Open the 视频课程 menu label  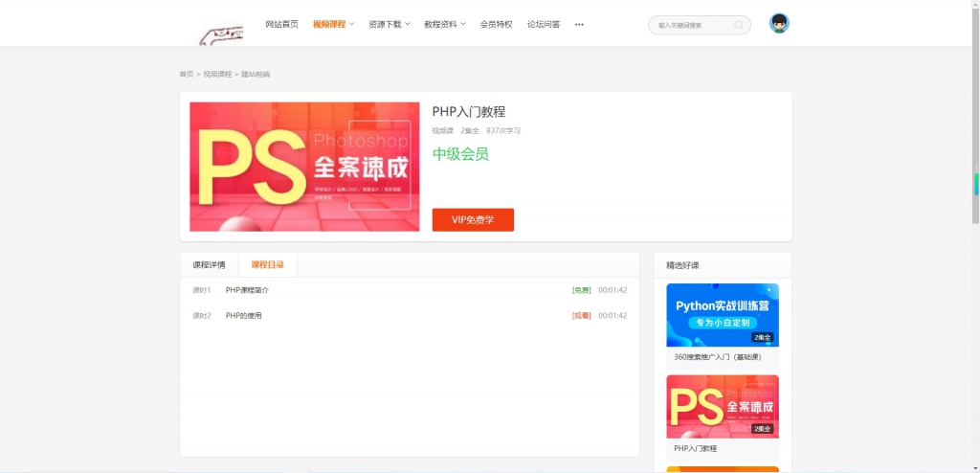click(329, 24)
